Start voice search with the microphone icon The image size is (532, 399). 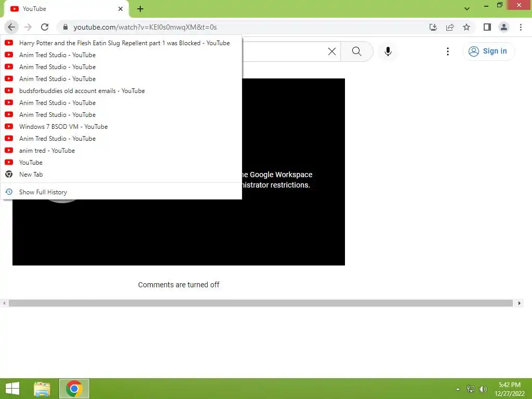click(388, 51)
